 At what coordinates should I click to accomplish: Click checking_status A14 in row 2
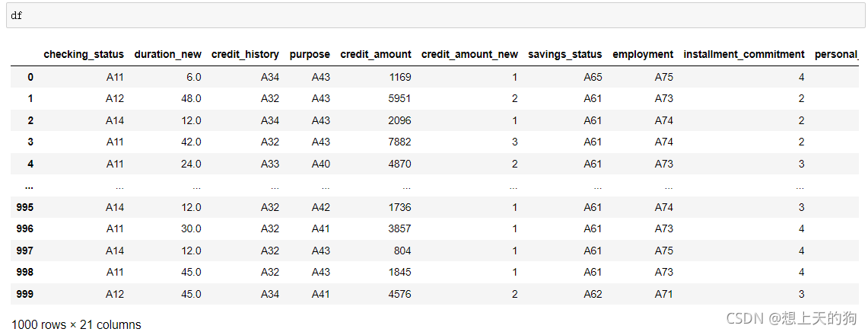click(x=115, y=120)
